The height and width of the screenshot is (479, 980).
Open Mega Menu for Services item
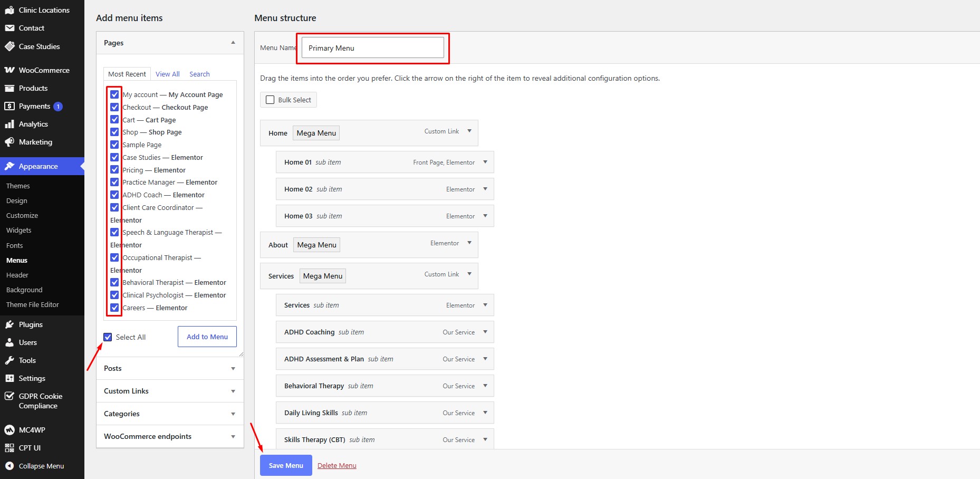coord(323,276)
